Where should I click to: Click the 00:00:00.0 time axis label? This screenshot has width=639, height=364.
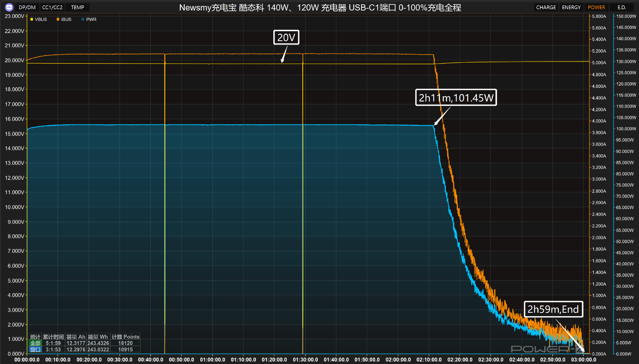click(x=27, y=360)
